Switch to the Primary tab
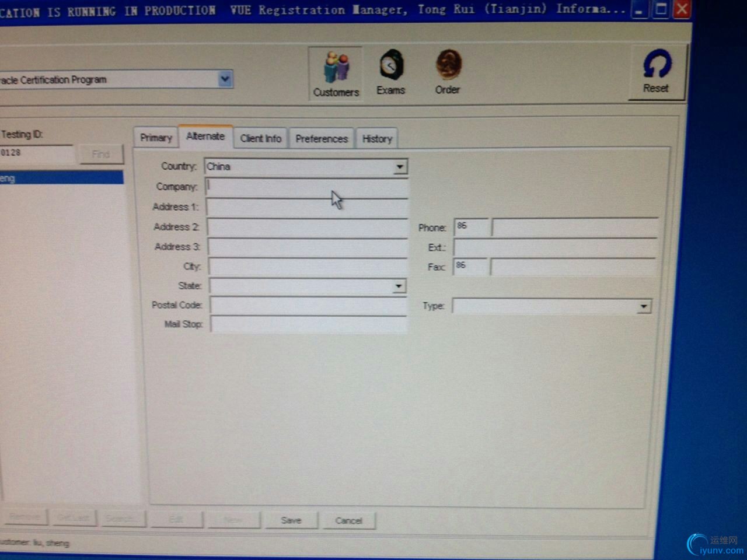Image resolution: width=747 pixels, height=560 pixels. point(156,138)
